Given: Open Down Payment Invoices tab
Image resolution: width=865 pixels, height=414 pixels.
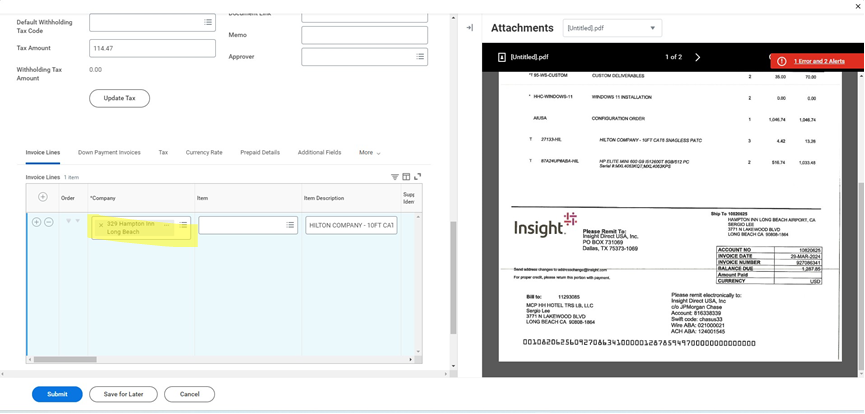Looking at the screenshot, I should click(109, 152).
